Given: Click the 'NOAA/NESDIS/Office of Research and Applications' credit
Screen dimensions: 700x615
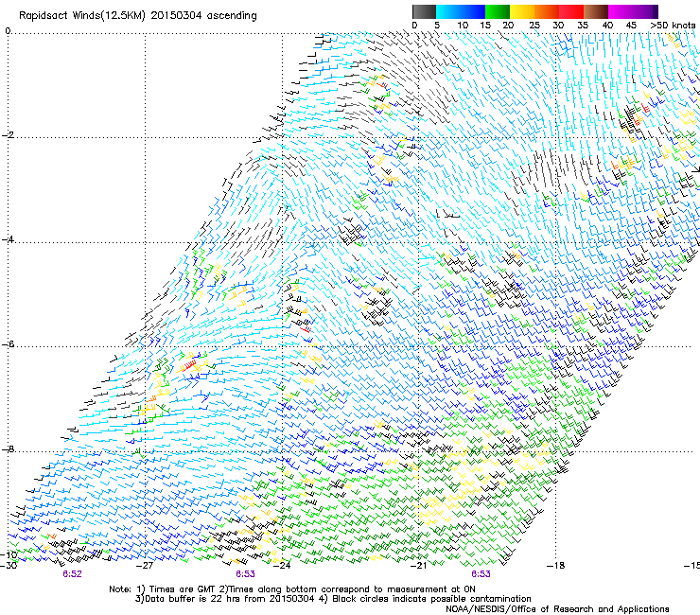Looking at the screenshot, I should pos(557,609).
